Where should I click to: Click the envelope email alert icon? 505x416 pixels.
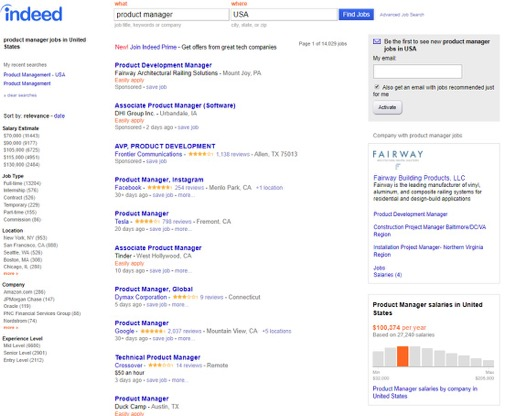pyautogui.click(x=377, y=41)
